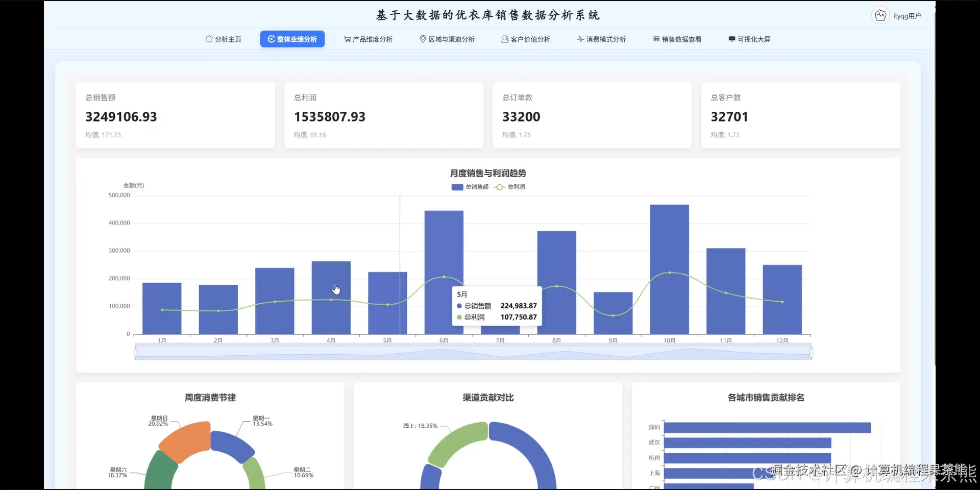Click the 深圳 city bar
Viewport: 980px width, 490px height.
(x=767, y=428)
